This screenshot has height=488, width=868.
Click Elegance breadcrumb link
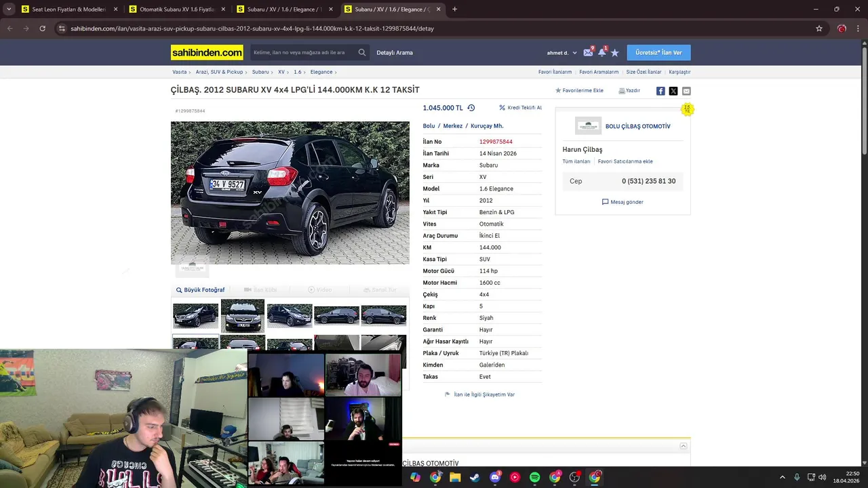click(x=321, y=72)
